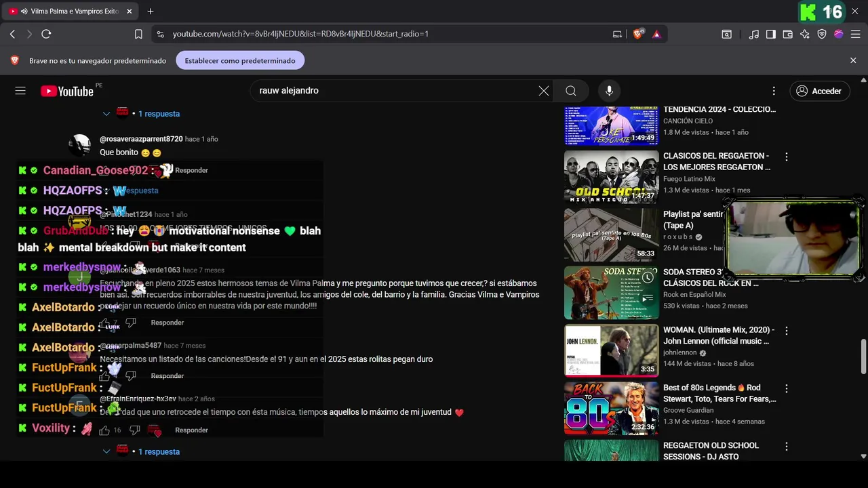Screen dimensions: 868x488
Task: Add Soda Stereo video to watch later
Action: click(x=648, y=277)
